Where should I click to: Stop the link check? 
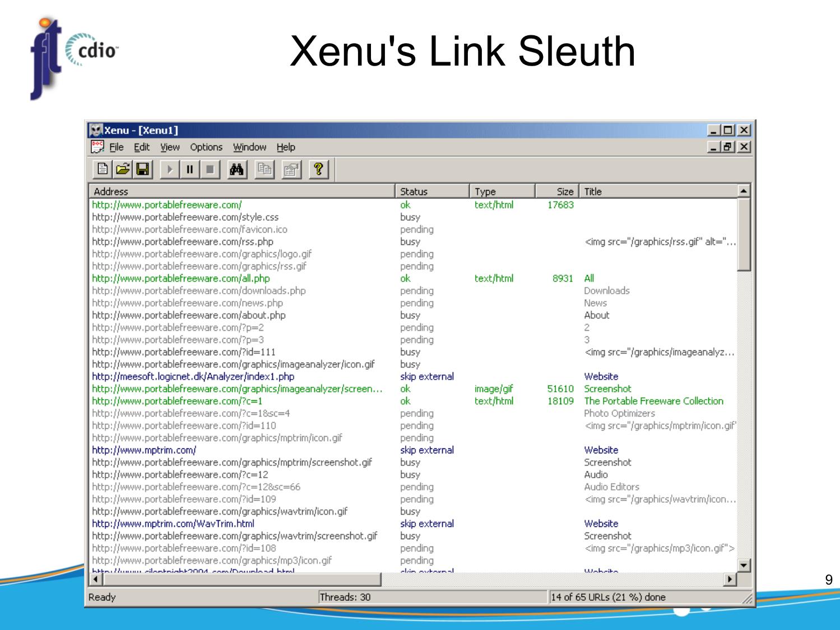[210, 169]
